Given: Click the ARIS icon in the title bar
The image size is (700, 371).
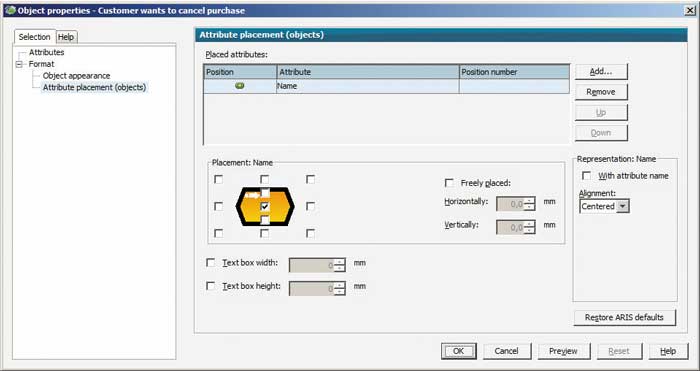Looking at the screenshot, I should tap(10, 10).
